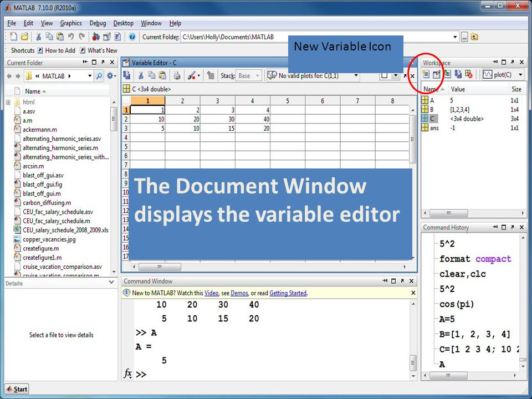Viewport: 532px width, 399px height.
Task: Click the Variable Editor paste icon
Action: tap(162, 75)
